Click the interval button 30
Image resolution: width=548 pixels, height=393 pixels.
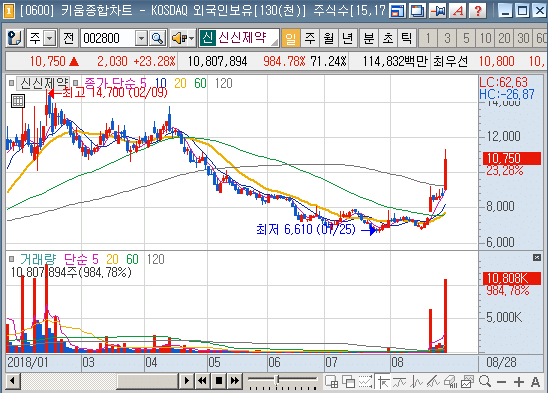(x=523, y=38)
